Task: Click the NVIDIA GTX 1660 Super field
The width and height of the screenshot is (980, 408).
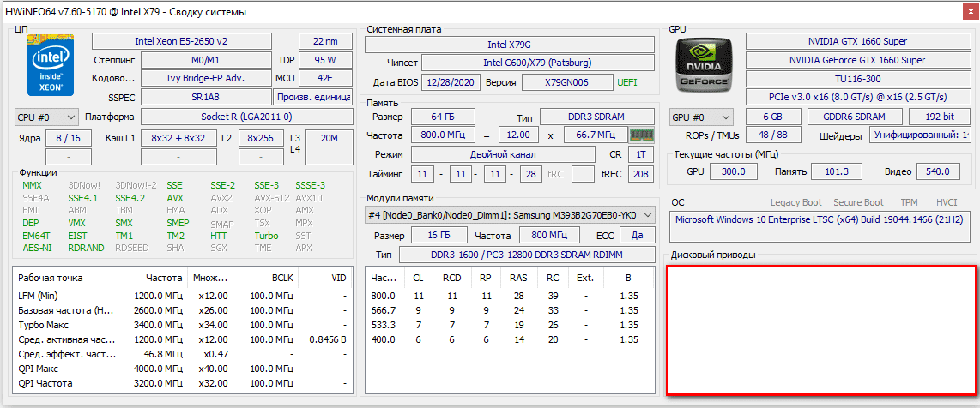Action: (857, 41)
